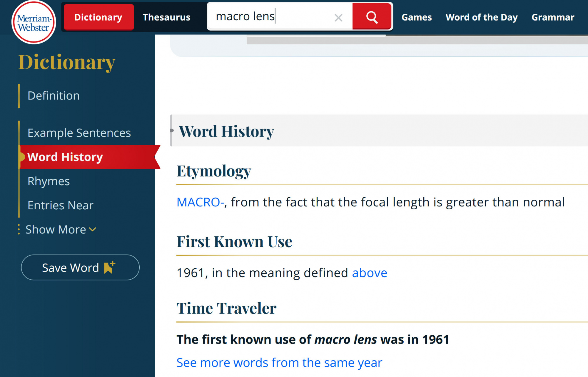Click See more words from same year
588x377 pixels.
279,363
